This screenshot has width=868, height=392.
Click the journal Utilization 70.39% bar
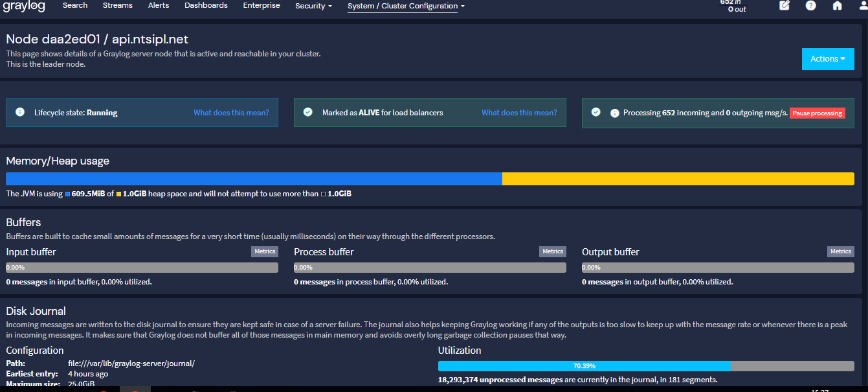(646, 366)
